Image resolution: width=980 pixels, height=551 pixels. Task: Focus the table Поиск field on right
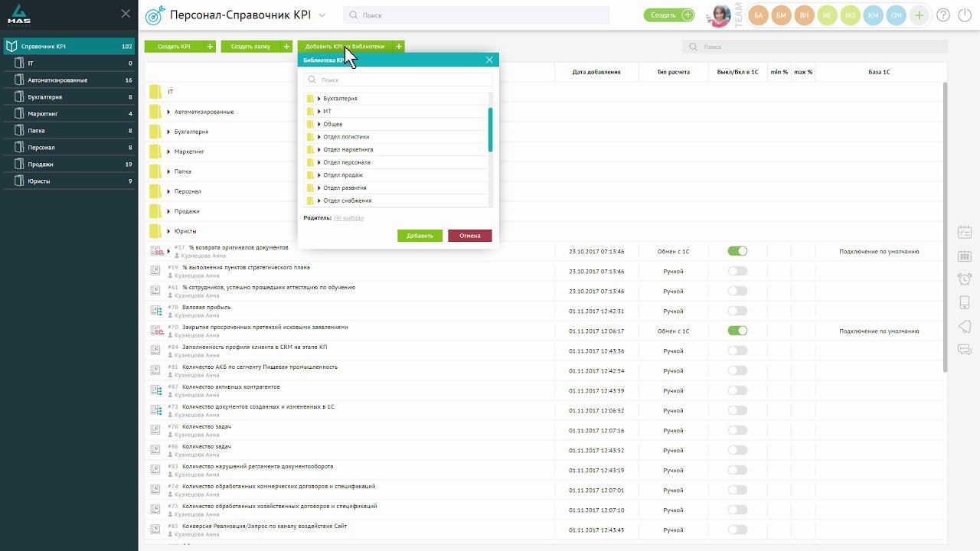[x=815, y=47]
